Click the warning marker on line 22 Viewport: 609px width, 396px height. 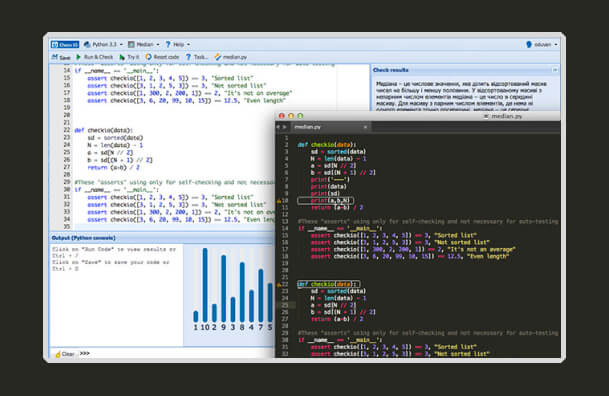point(278,285)
